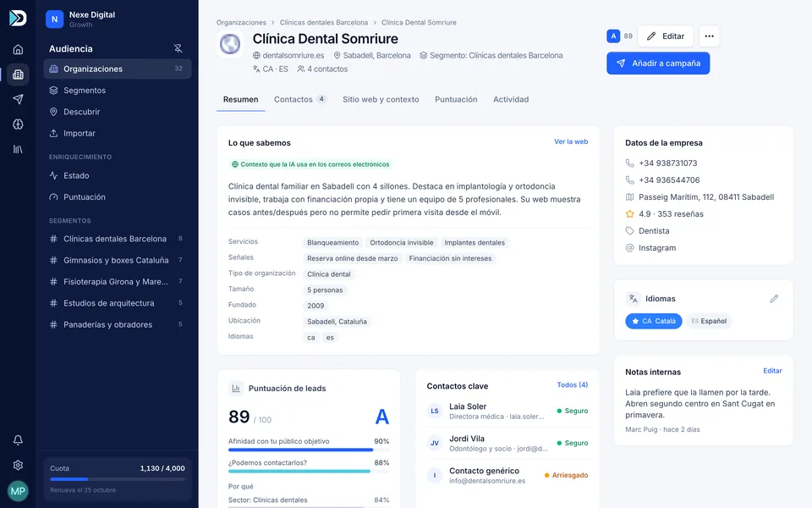Click Cuota progress bar in sidebar
Viewport: 812px width, 508px height.
coord(118,479)
